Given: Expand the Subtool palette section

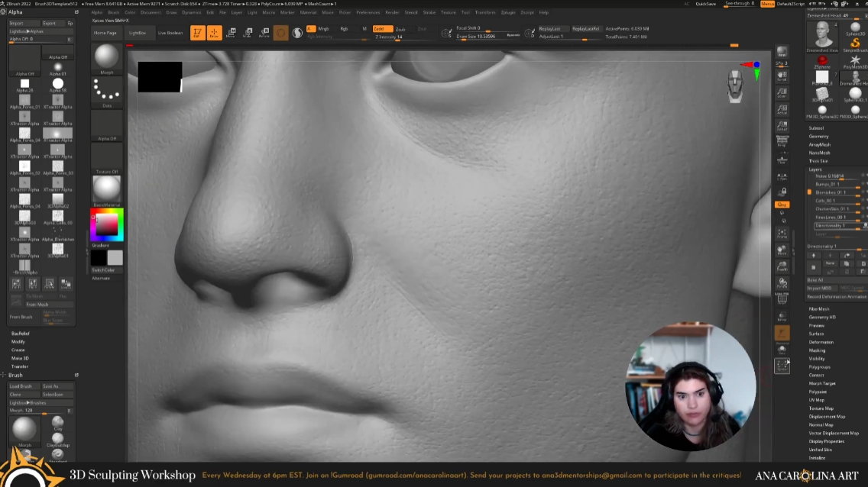Looking at the screenshot, I should click(816, 128).
